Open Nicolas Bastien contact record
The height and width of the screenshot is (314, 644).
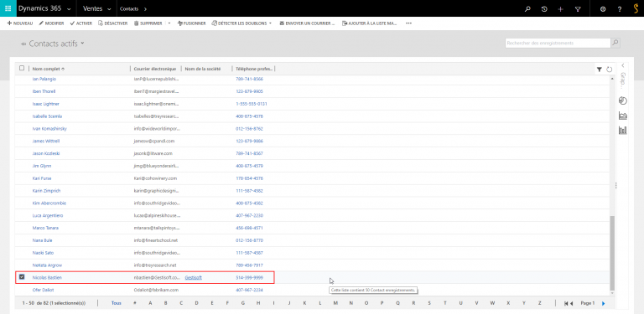click(x=47, y=277)
